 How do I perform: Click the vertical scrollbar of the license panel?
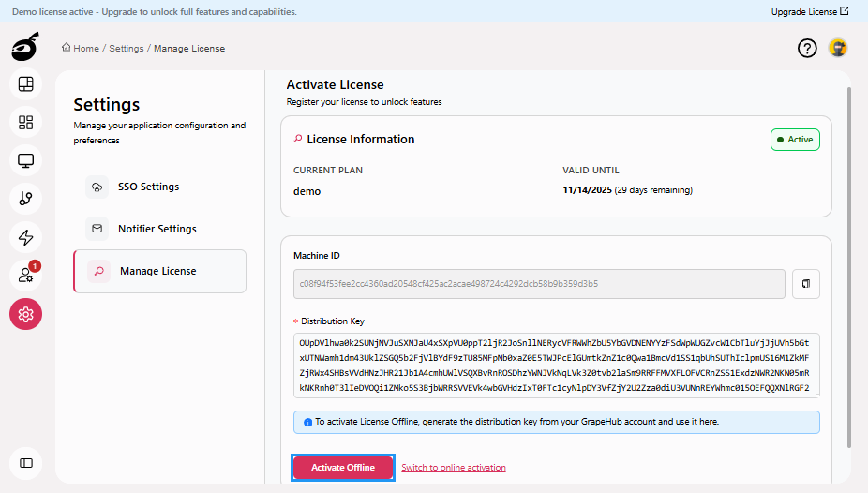(x=848, y=267)
